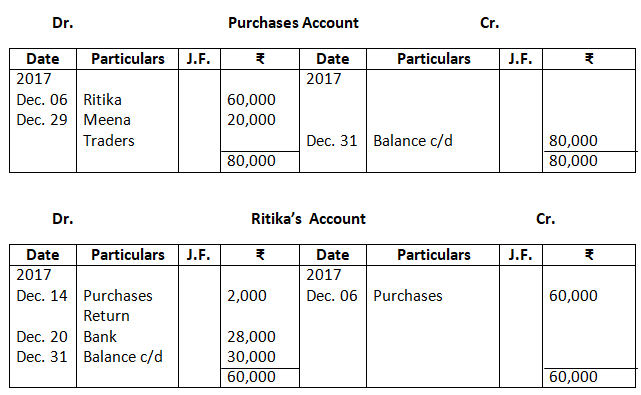The image size is (641, 395).
Task: Select the 30,000 balance amount
Action: pyautogui.click(x=251, y=357)
